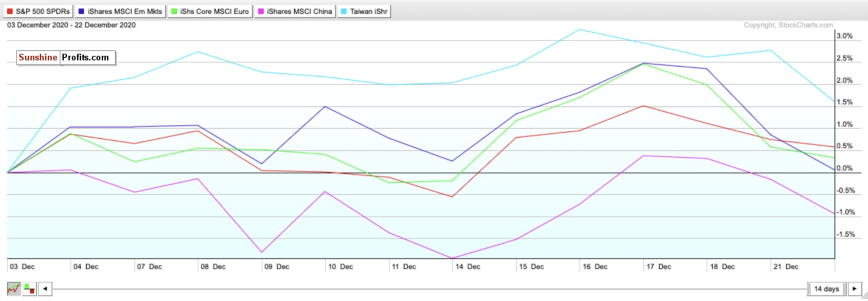Click the 07 Dec axis label

149,267
